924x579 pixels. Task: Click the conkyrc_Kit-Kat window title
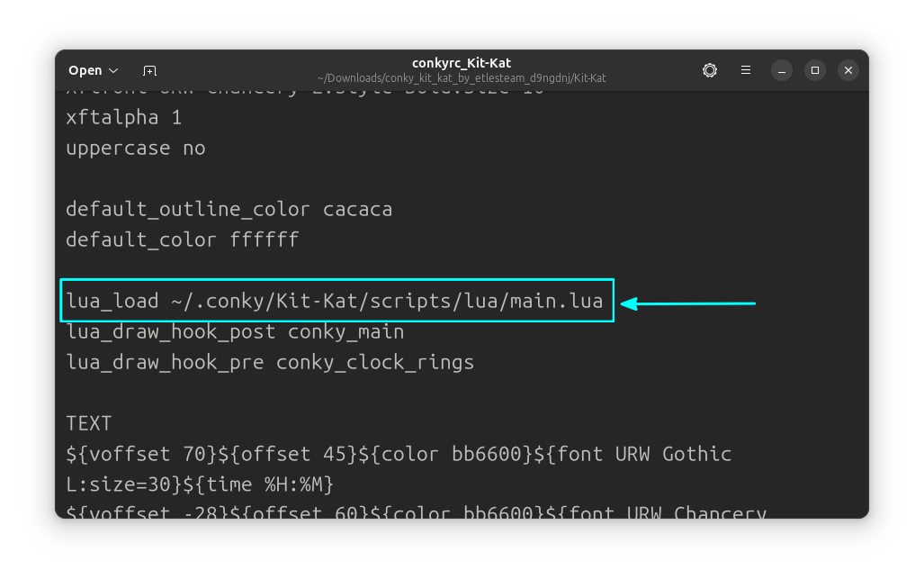point(462,63)
